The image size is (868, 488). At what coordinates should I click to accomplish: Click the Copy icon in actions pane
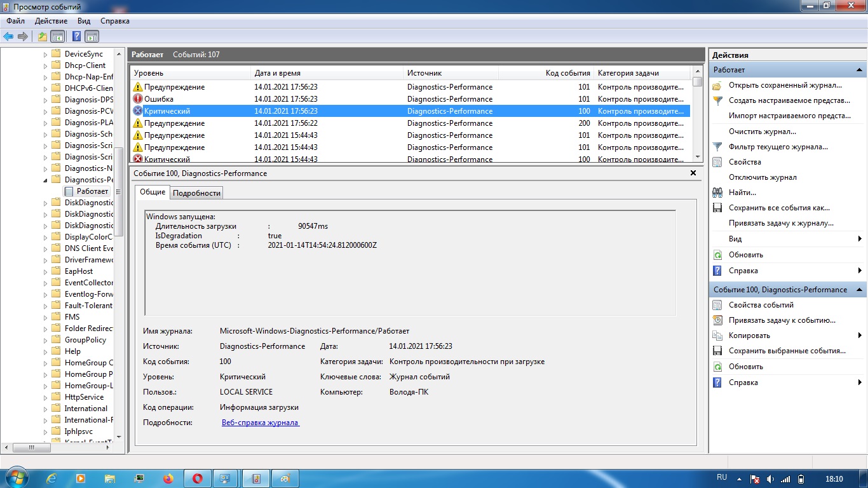(717, 335)
